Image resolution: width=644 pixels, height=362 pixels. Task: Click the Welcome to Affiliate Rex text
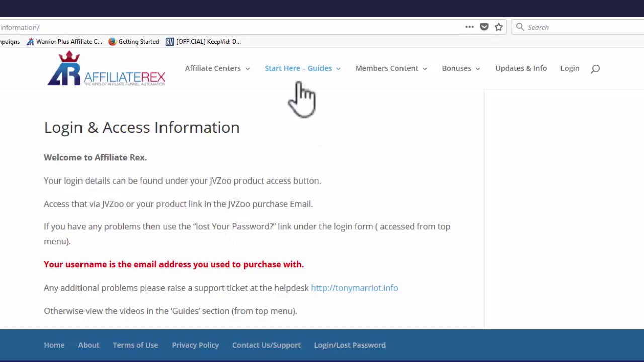tap(96, 157)
